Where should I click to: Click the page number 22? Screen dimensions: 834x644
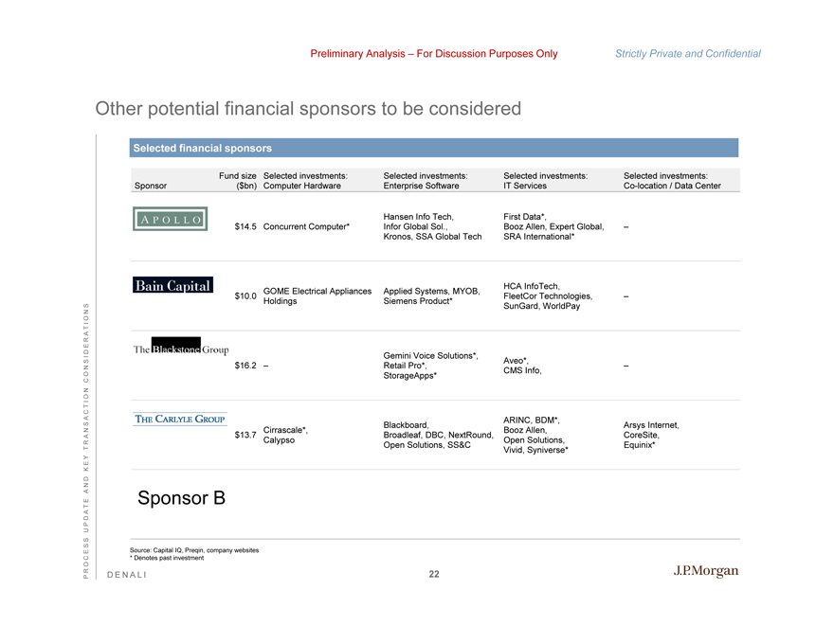[433, 574]
